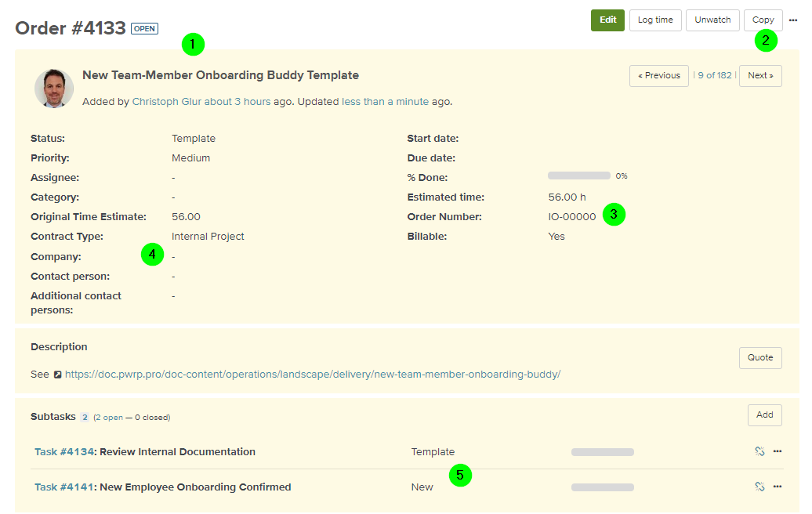Open ellipsis menu for Task #4141
Viewport: 812px width, 514px height.
click(x=778, y=487)
